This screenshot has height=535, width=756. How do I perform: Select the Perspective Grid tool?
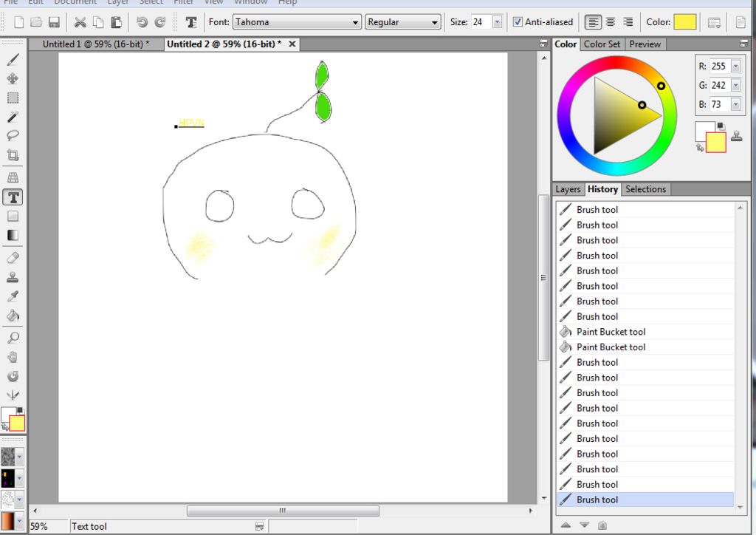13,177
